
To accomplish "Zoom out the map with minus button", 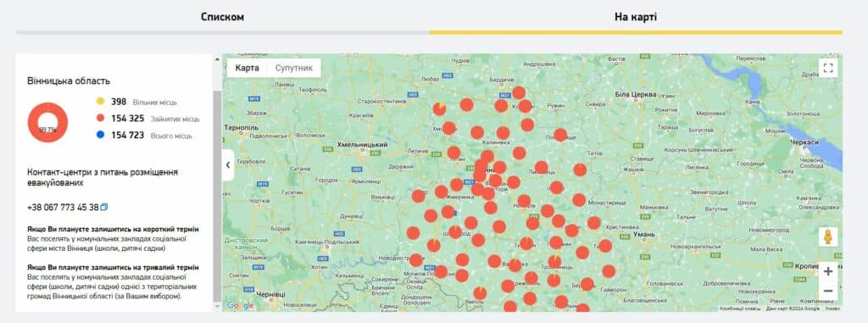I will pyautogui.click(x=828, y=291).
